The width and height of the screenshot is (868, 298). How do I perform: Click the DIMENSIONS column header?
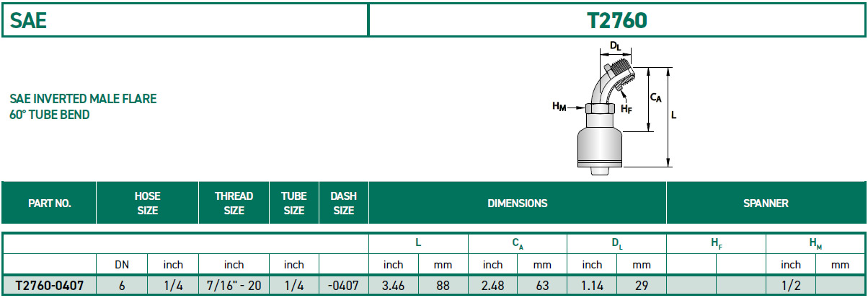coord(518,203)
